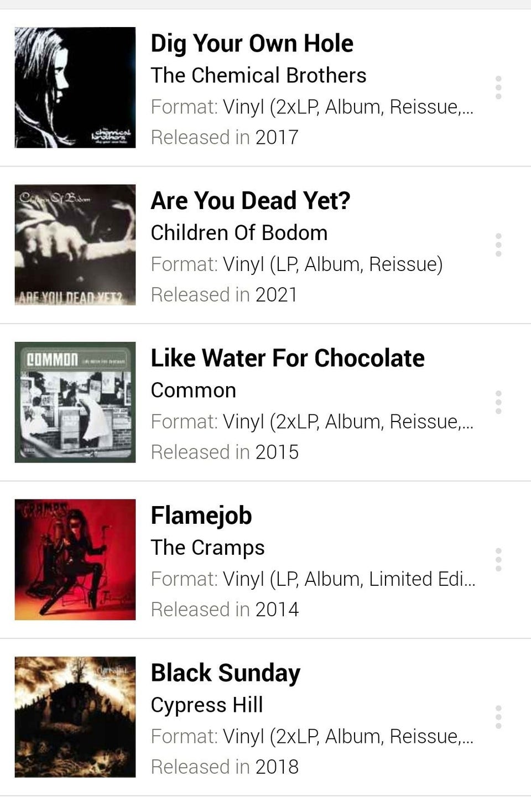Show more options for Black Sunday
The image size is (531, 812).
498,717
